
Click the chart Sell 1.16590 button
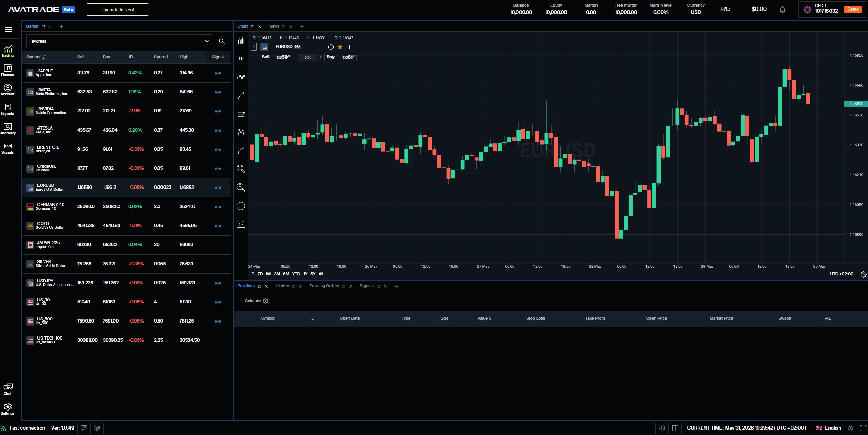pos(276,57)
